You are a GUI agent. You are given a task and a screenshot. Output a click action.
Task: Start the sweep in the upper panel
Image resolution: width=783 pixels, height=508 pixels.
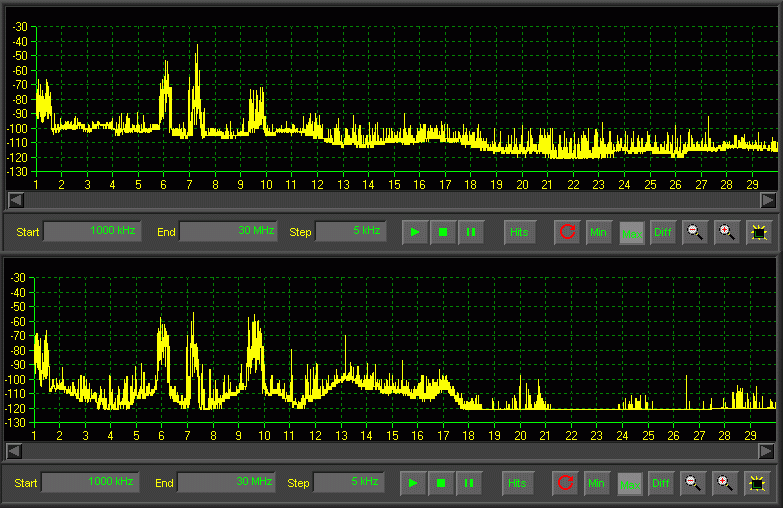pyautogui.click(x=415, y=232)
